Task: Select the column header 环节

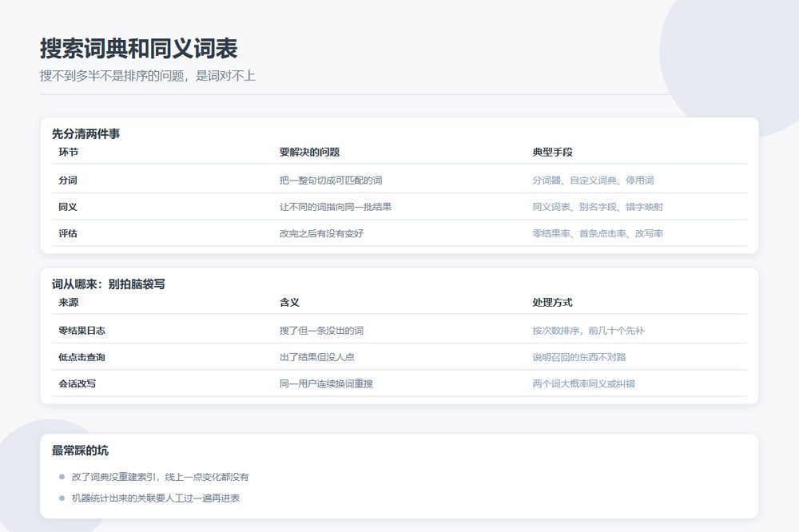Action: tap(68, 152)
